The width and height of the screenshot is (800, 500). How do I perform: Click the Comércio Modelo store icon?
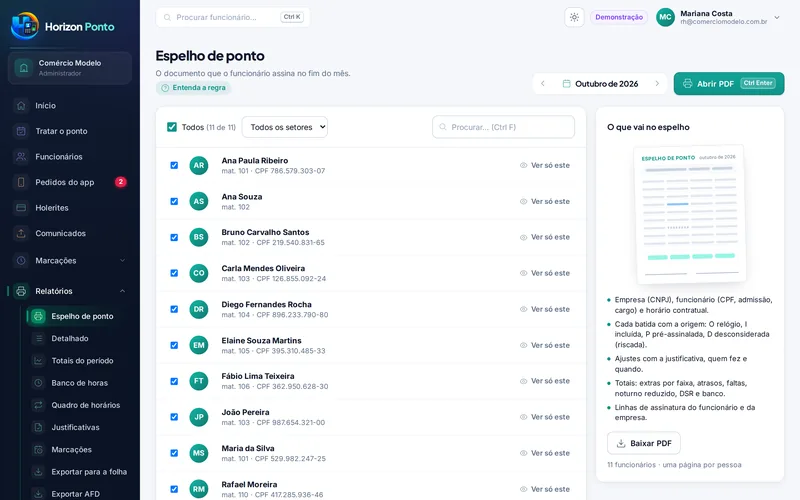click(23, 67)
